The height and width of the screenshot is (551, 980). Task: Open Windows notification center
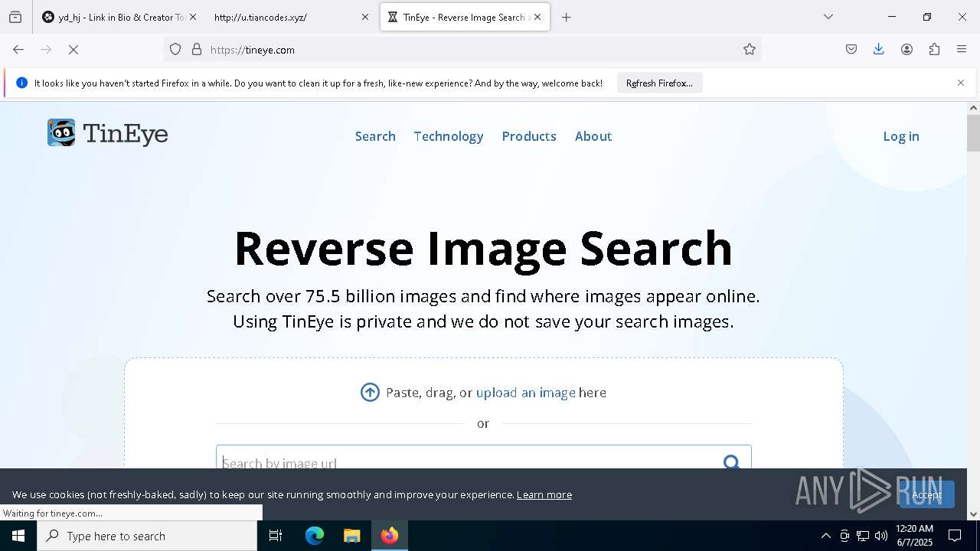tap(955, 536)
